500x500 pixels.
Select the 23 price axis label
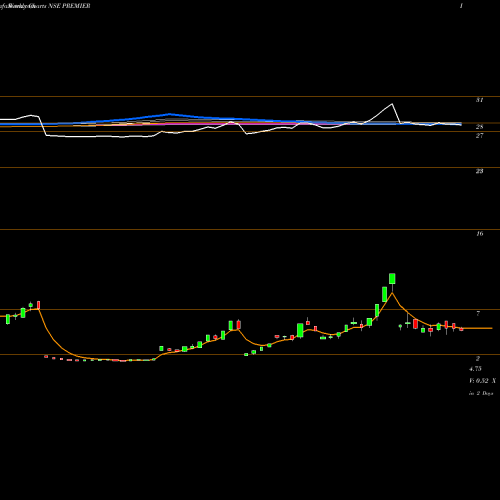(x=479, y=171)
